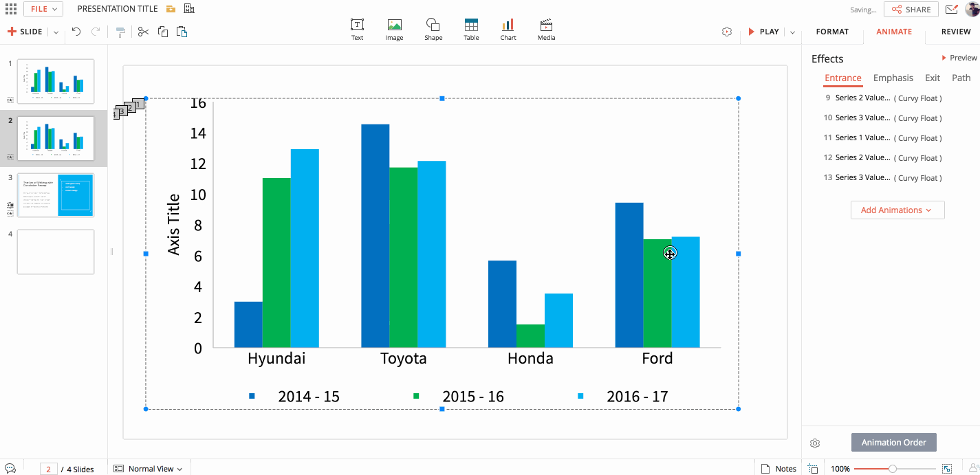The image size is (980, 475).
Task: Click the 2014 - 15 legend entry
Action: coord(294,397)
